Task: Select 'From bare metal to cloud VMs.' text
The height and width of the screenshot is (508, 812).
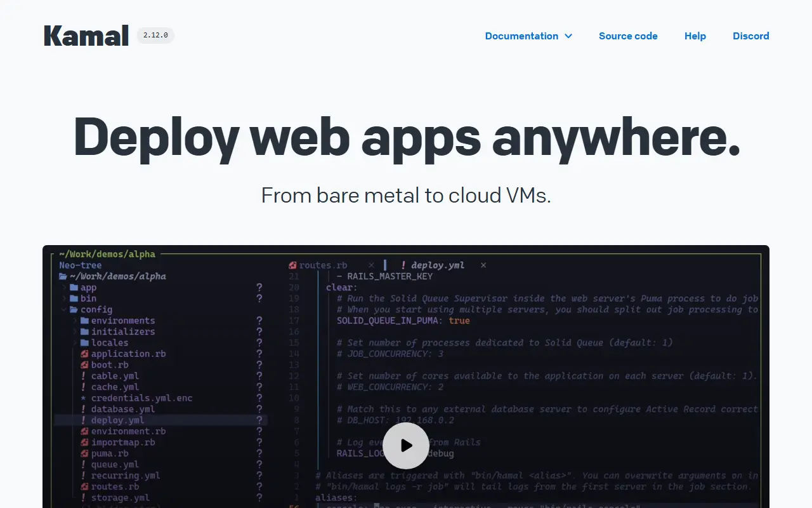Action: (x=406, y=195)
